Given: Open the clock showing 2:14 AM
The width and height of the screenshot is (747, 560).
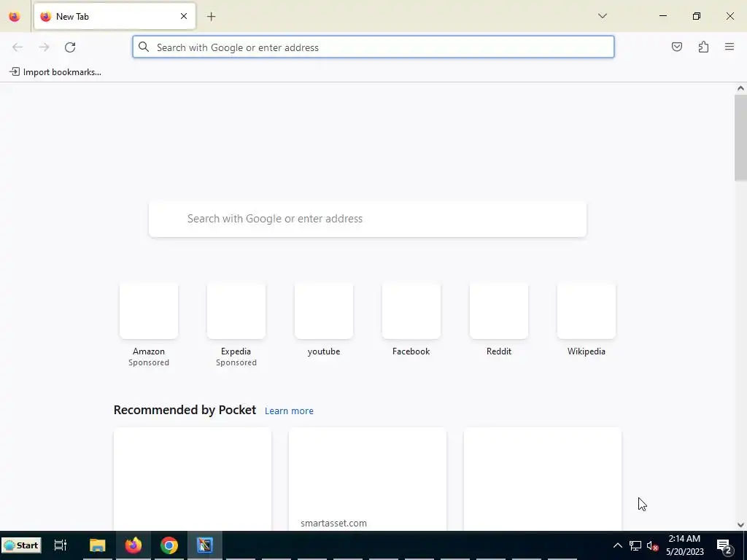Looking at the screenshot, I should point(684,545).
